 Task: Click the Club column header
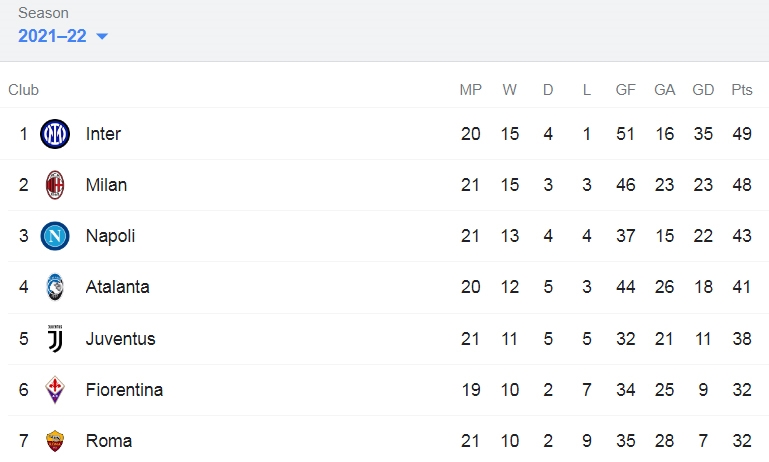tap(24, 90)
